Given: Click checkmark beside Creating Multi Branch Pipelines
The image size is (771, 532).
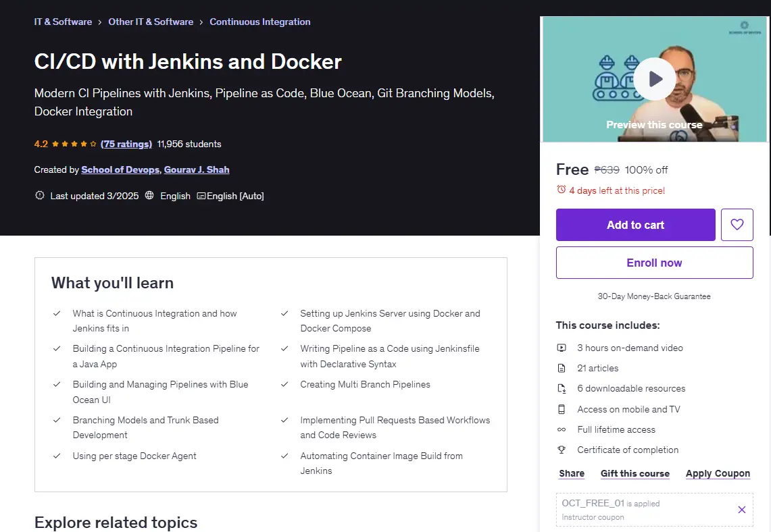Looking at the screenshot, I should tap(284, 384).
